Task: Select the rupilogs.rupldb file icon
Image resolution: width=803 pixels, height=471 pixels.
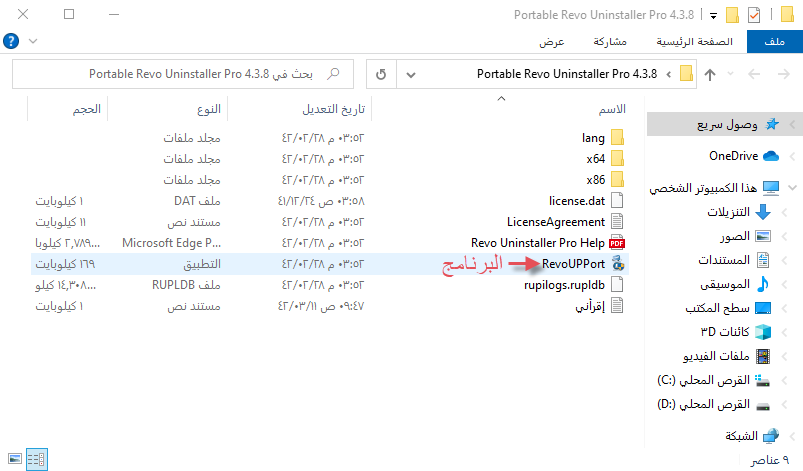Action: (x=618, y=285)
